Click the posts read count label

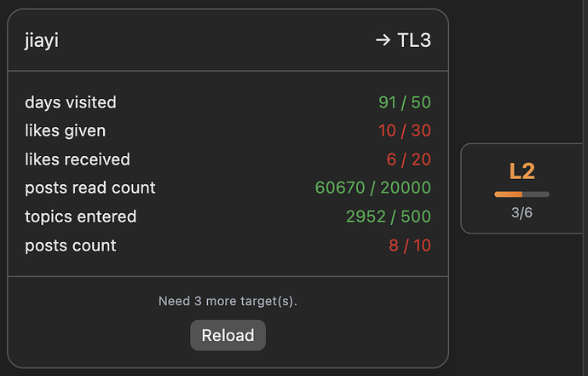point(90,188)
